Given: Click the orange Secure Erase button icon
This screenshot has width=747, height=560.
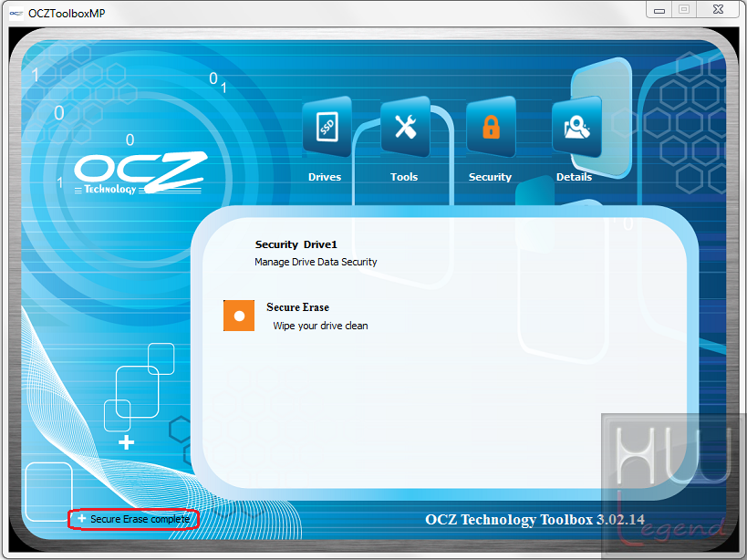Looking at the screenshot, I should coord(239,316).
